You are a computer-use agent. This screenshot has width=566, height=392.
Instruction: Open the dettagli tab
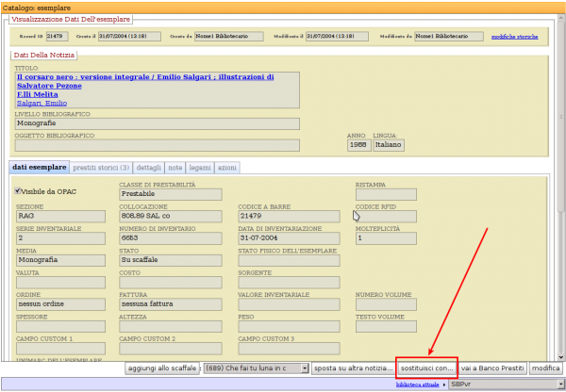click(x=149, y=168)
